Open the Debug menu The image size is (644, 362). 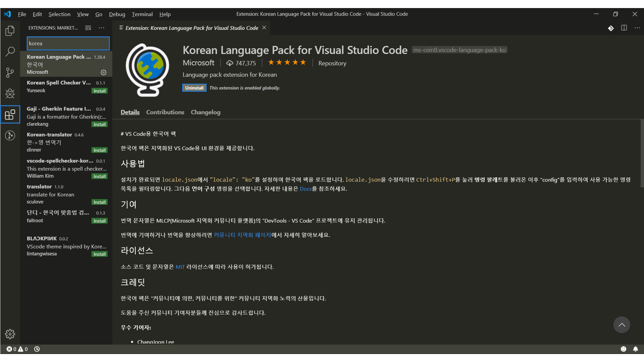117,14
